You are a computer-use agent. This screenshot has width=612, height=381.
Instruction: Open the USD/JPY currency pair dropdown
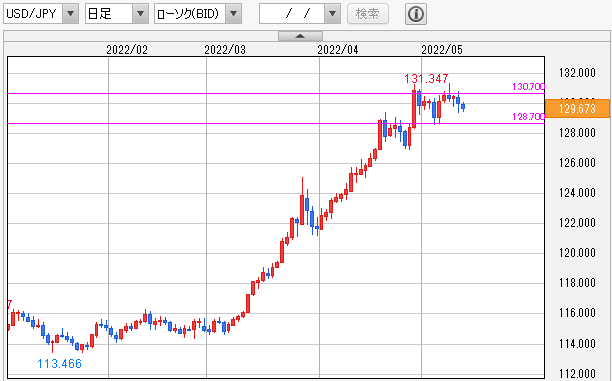tap(41, 14)
